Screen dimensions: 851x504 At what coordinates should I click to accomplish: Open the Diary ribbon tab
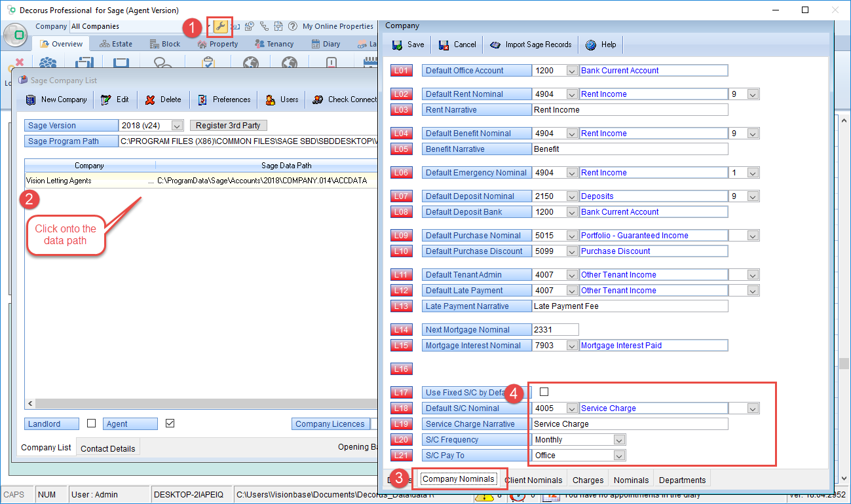[327, 44]
